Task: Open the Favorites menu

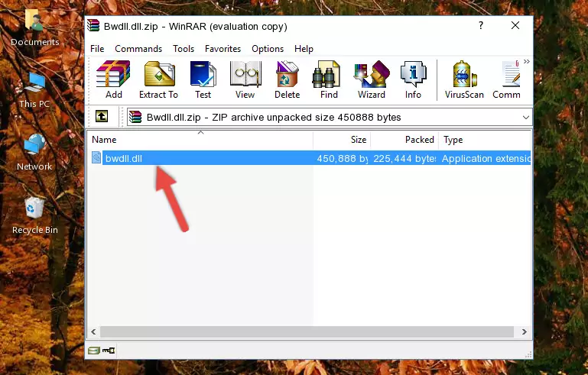Action: [223, 49]
